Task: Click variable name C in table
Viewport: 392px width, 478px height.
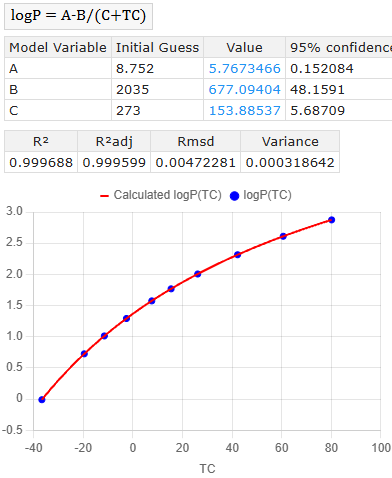Action: click(x=13, y=111)
